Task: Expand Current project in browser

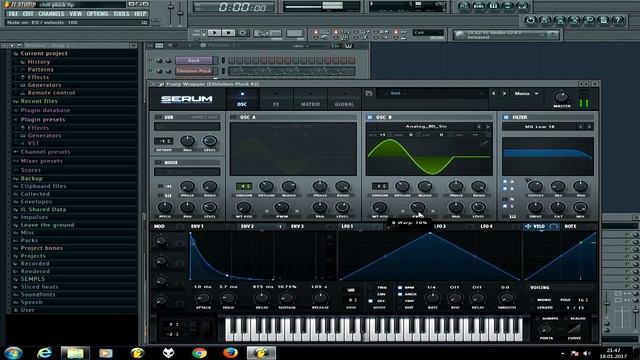Action: (x=44, y=53)
